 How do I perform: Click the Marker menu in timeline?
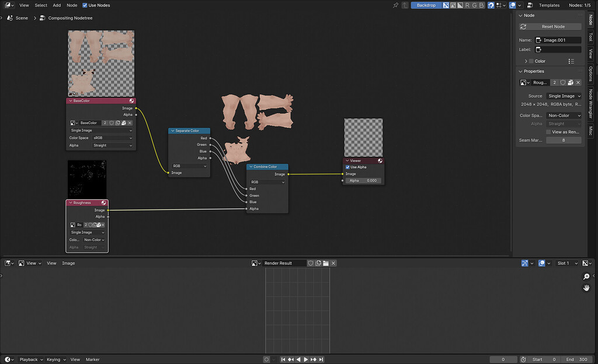(93, 359)
